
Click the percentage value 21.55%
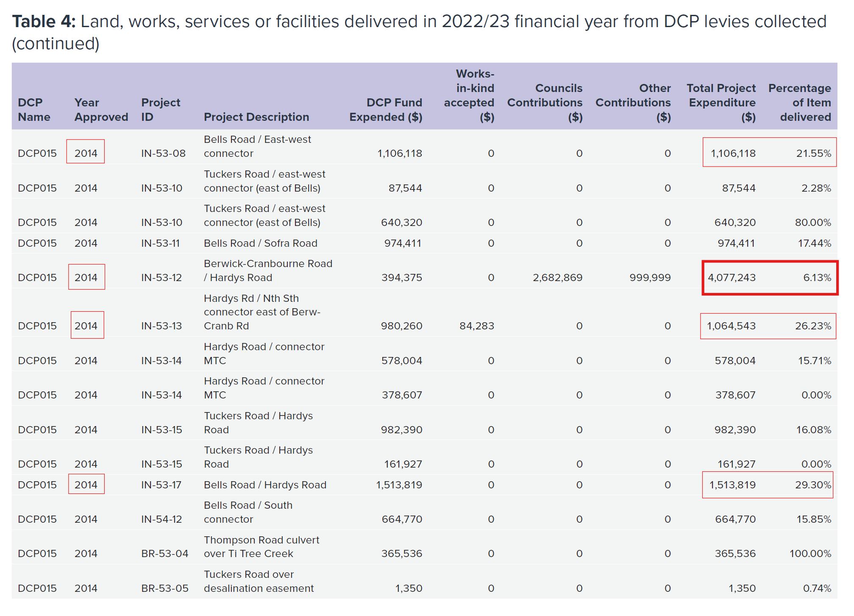coord(814,153)
